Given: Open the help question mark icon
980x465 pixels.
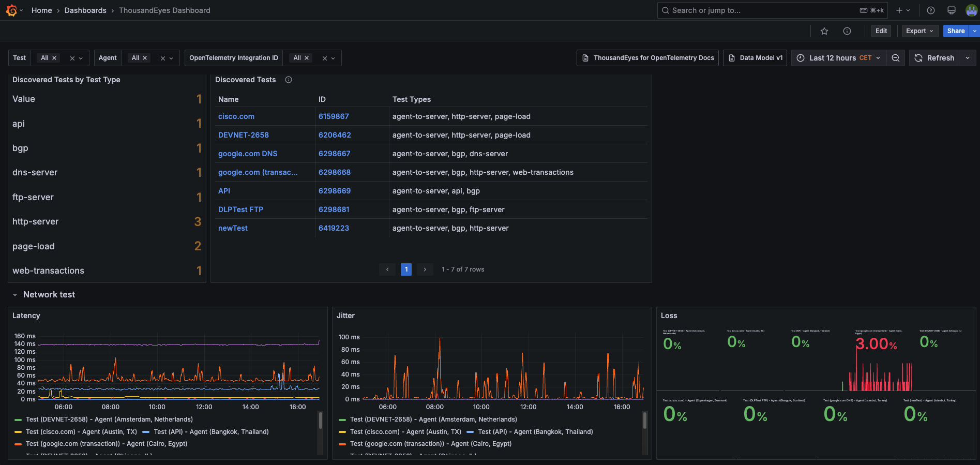Looking at the screenshot, I should pos(931,10).
